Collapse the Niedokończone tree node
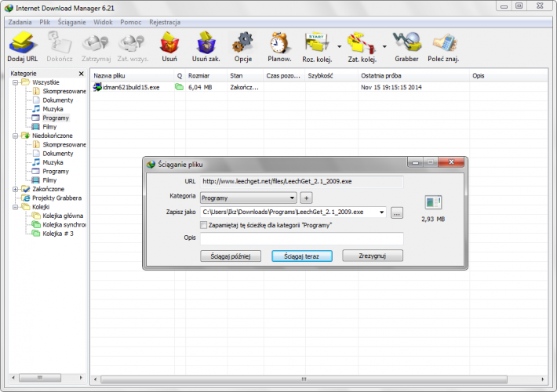The image size is (557, 392). click(x=15, y=136)
